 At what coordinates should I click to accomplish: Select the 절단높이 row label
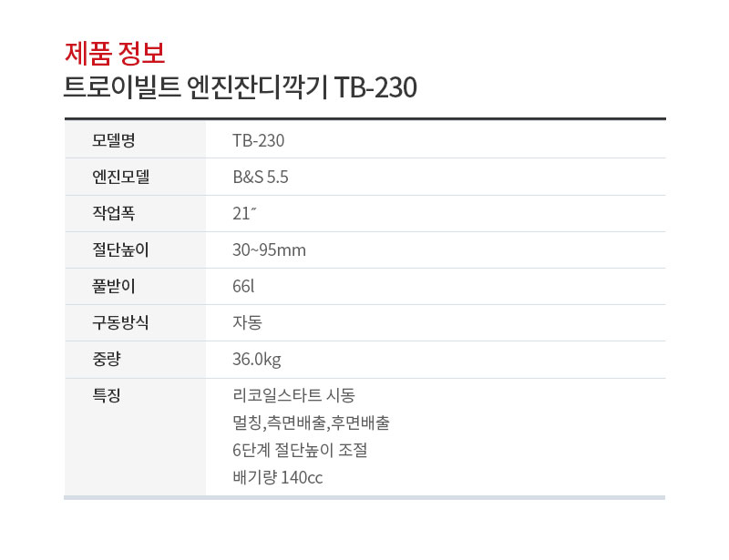[120, 249]
